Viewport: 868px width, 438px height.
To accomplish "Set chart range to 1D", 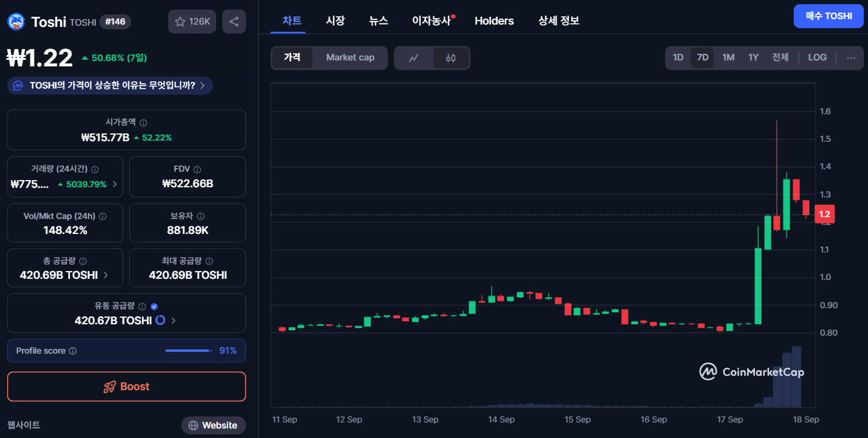I will coord(678,57).
